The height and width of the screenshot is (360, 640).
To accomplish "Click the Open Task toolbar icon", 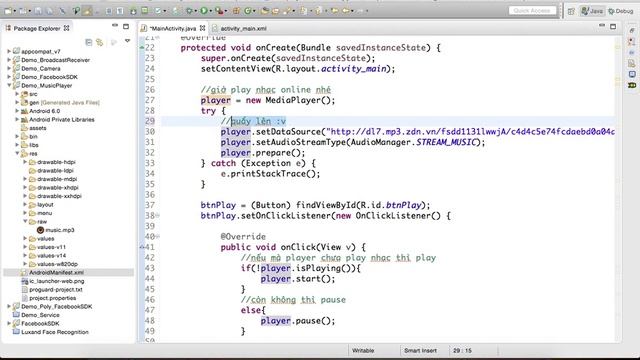I will [x=276, y=11].
